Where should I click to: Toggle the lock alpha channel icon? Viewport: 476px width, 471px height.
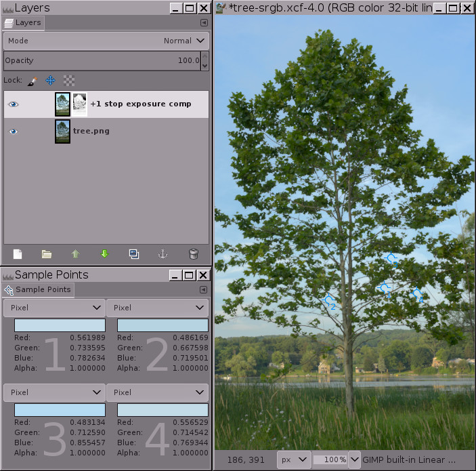68,80
